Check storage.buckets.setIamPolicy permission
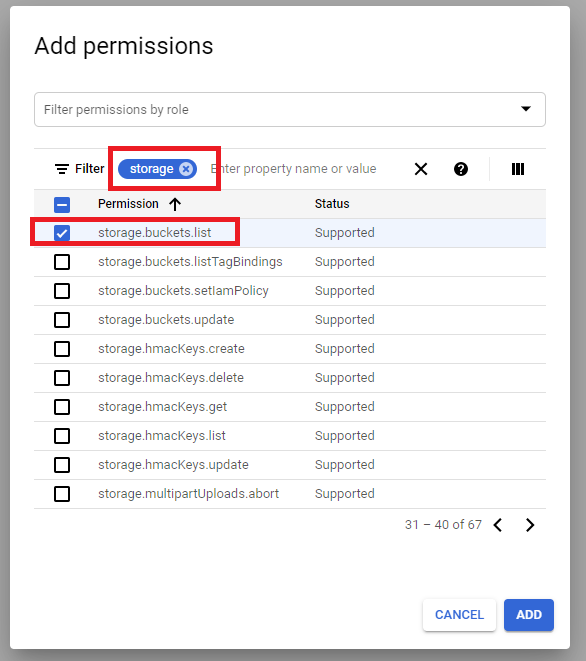This screenshot has height=661, width=586. click(62, 291)
